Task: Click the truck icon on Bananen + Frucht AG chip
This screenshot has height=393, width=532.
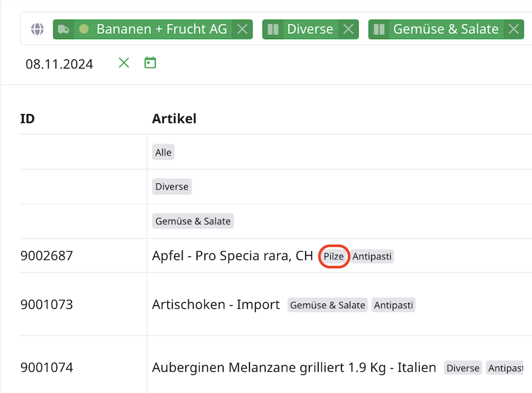Action: [x=64, y=29]
